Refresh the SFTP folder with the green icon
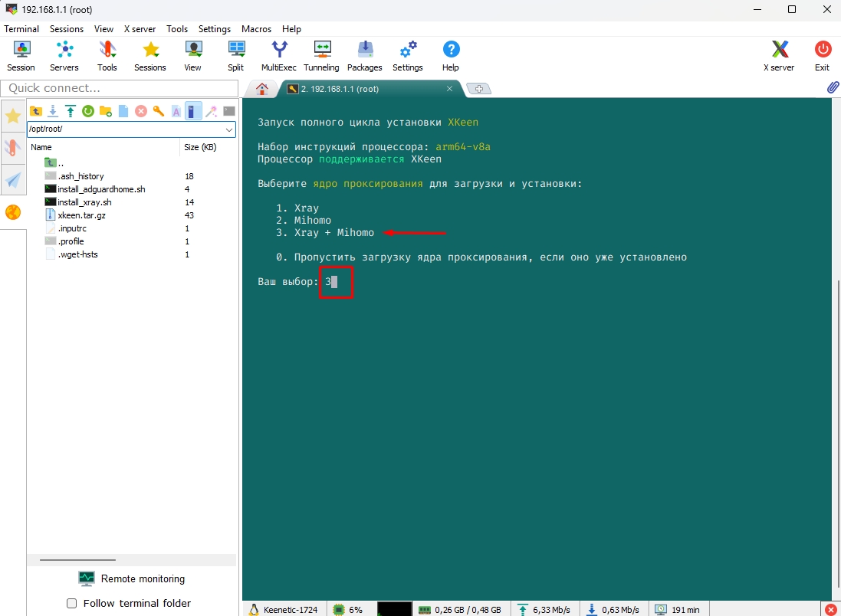 coord(88,111)
